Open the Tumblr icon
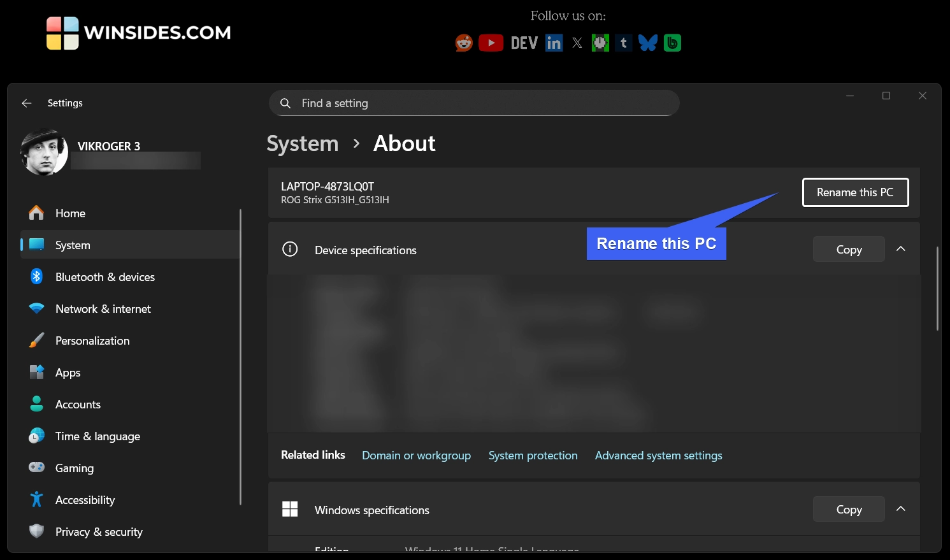 click(623, 43)
